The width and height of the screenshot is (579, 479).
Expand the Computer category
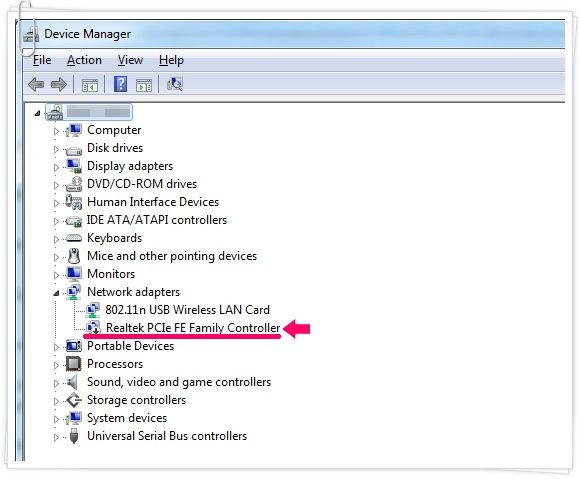tap(56, 131)
